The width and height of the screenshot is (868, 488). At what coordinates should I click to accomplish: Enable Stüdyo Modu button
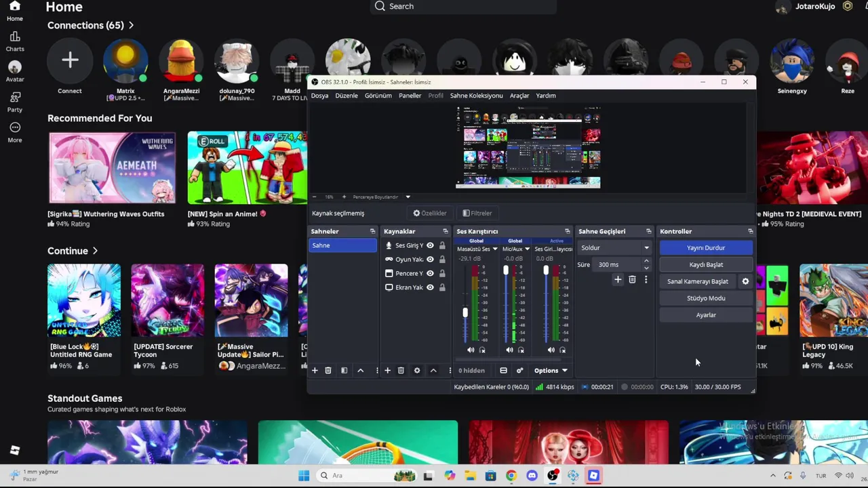click(x=706, y=298)
